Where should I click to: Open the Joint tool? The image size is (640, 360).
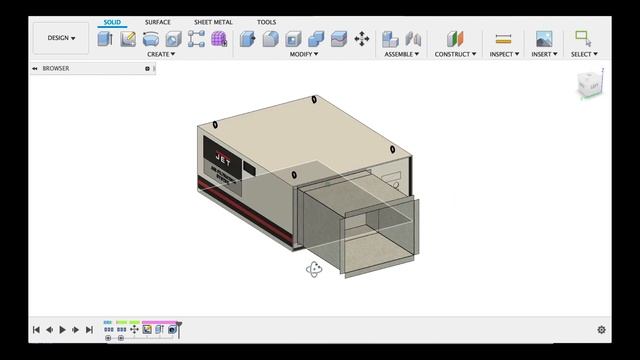pyautogui.click(x=413, y=39)
